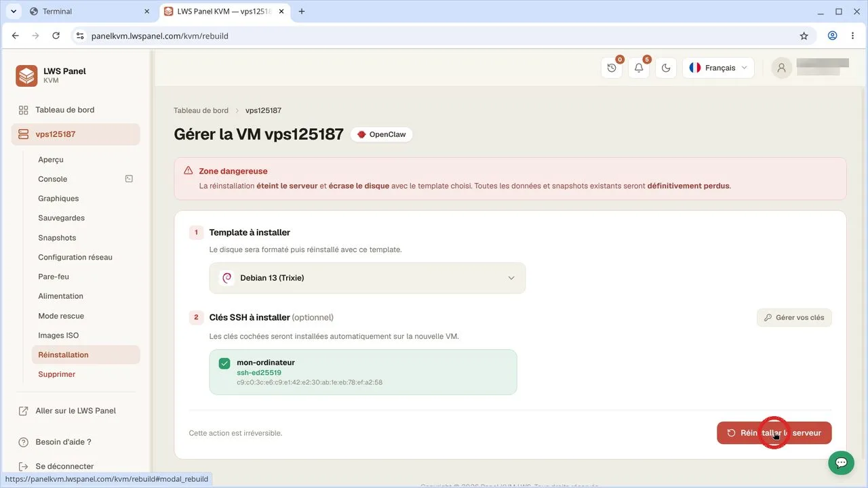Go back in browser history

pyautogui.click(x=16, y=36)
